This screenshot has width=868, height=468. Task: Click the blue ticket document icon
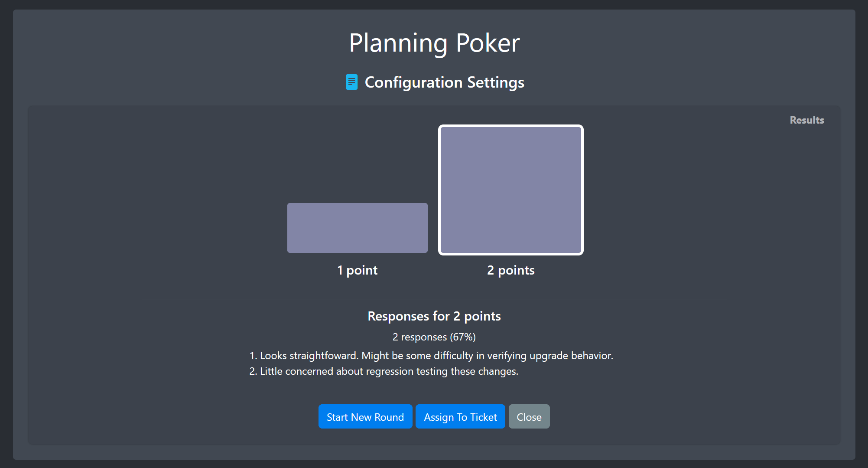click(x=351, y=82)
